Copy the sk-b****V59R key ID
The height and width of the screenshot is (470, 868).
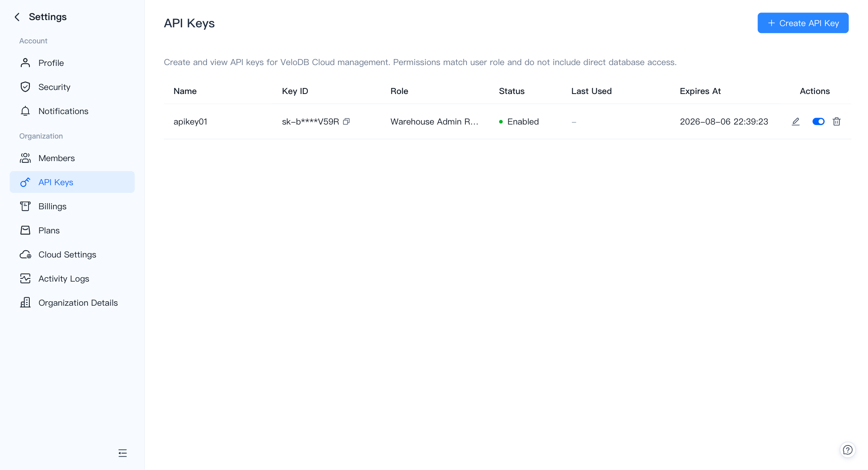pyautogui.click(x=346, y=121)
